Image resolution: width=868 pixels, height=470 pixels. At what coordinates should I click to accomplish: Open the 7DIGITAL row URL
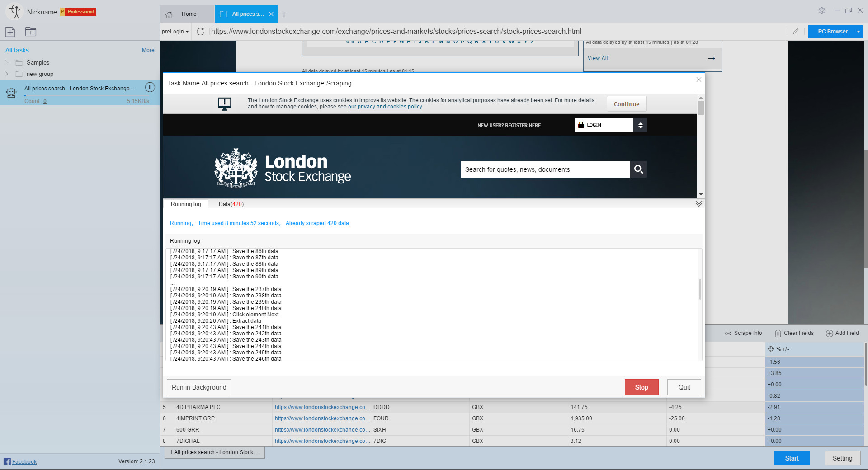322,441
